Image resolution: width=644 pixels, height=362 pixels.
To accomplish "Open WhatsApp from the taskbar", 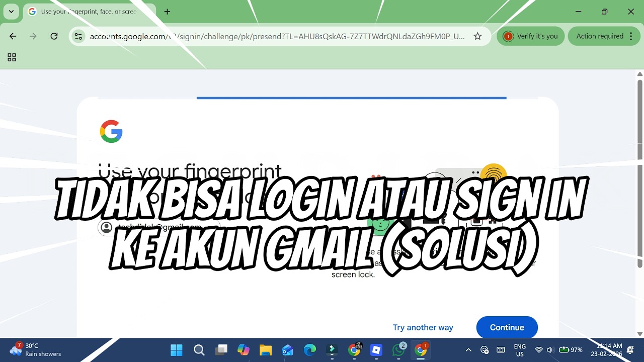I will point(398,349).
